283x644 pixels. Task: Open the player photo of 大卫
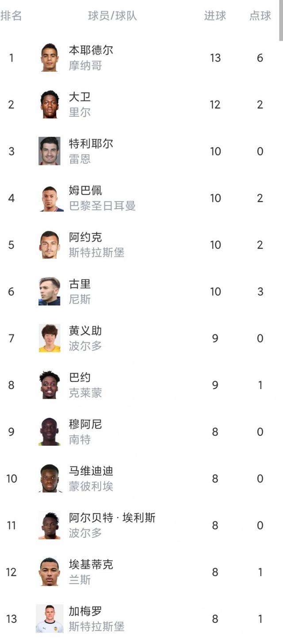click(50, 104)
